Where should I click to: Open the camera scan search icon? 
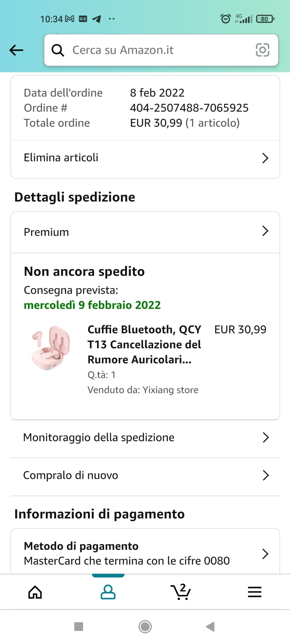(262, 50)
